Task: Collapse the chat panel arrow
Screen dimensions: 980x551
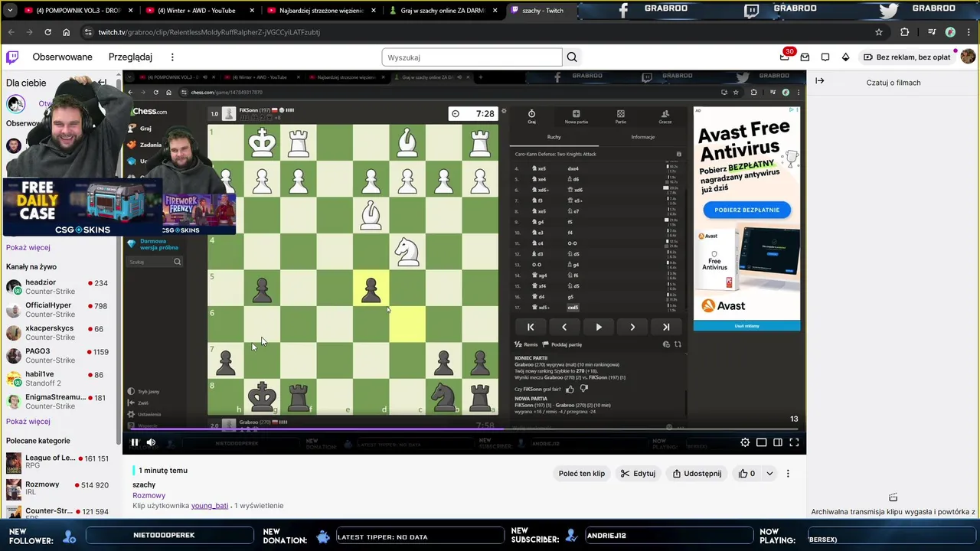Action: pyautogui.click(x=819, y=81)
